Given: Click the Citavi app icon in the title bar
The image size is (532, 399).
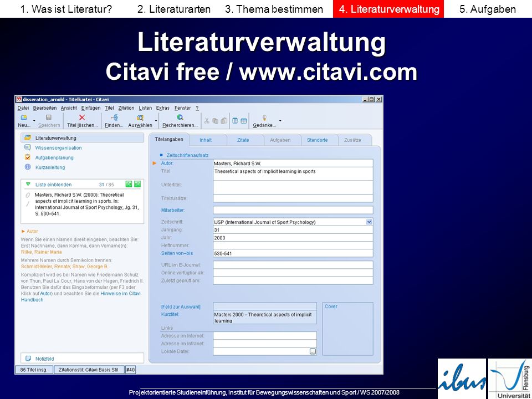Looking at the screenshot, I should point(19,99).
